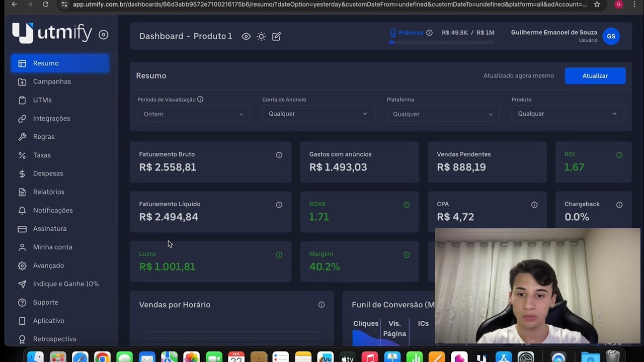Open the Conta de Anúncio dropdown
This screenshot has height=362, width=644.
[318, 114]
